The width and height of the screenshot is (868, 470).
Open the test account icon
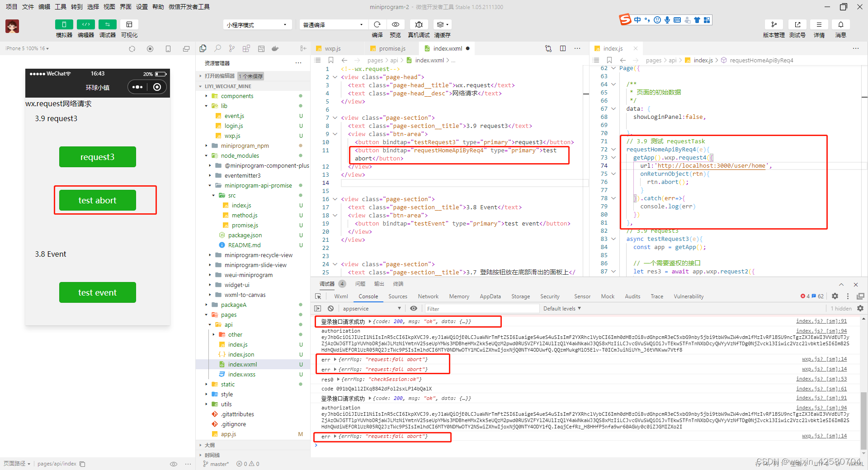(x=797, y=24)
